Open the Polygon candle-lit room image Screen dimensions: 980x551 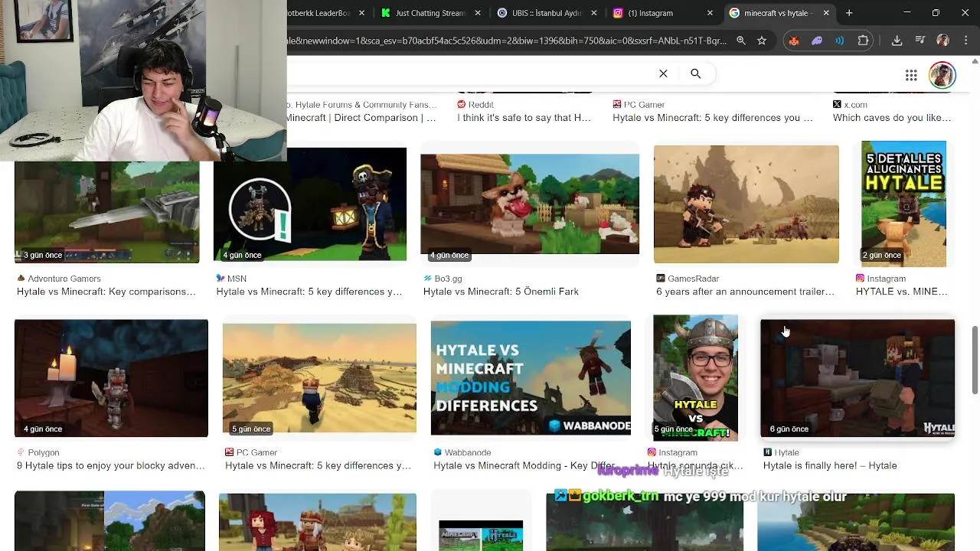[x=111, y=378]
